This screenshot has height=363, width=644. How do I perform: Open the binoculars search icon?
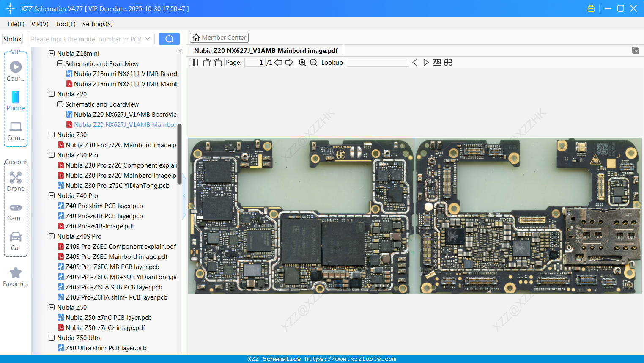pos(448,62)
